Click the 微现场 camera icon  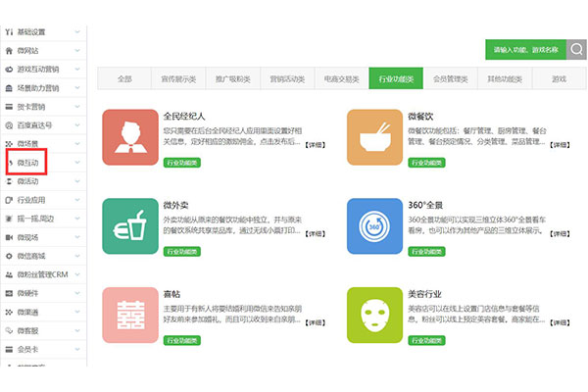[9, 237]
